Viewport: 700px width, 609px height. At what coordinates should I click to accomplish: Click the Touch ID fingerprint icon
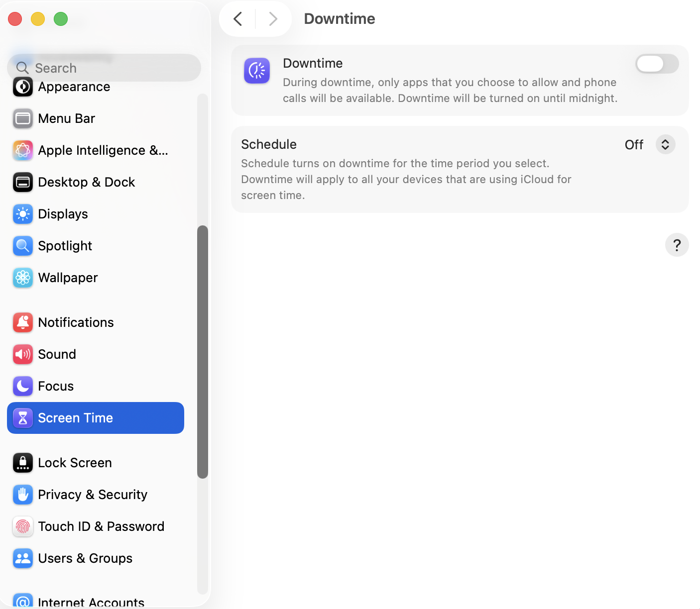tap(23, 526)
